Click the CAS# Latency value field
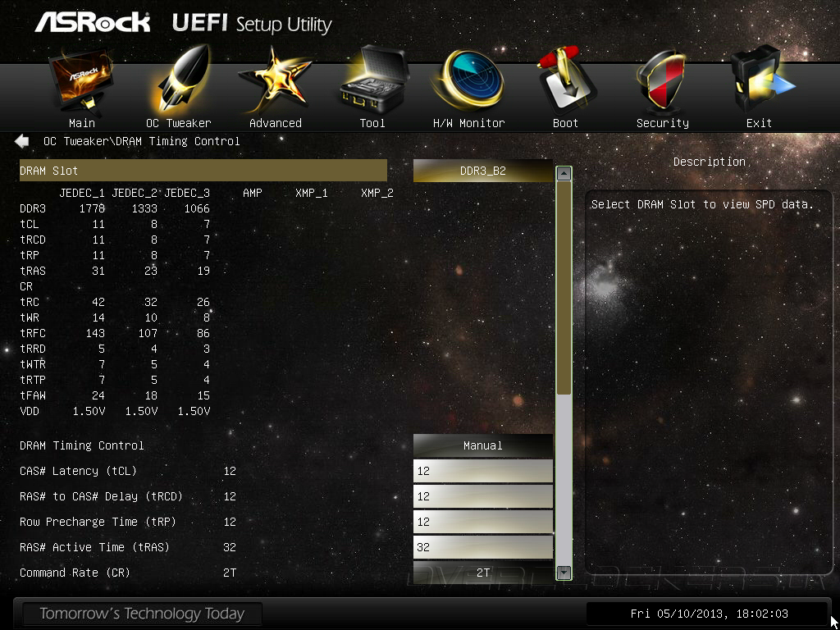 coord(482,471)
